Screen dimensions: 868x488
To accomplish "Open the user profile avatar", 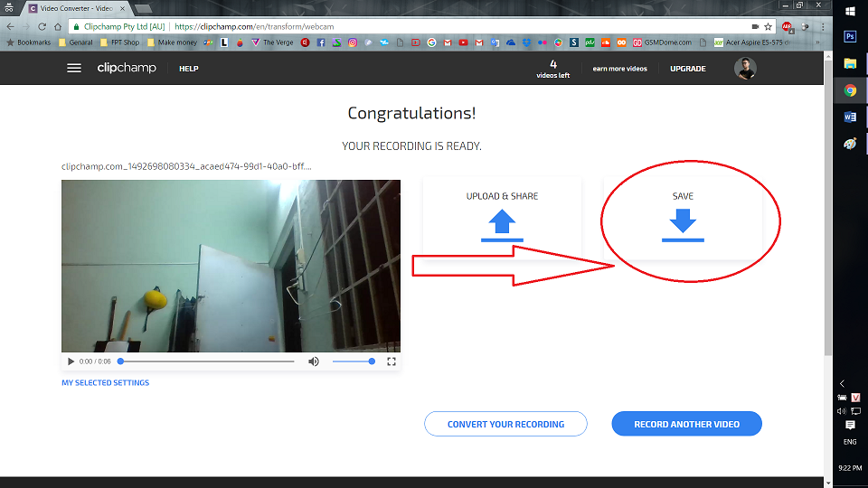I will (745, 68).
